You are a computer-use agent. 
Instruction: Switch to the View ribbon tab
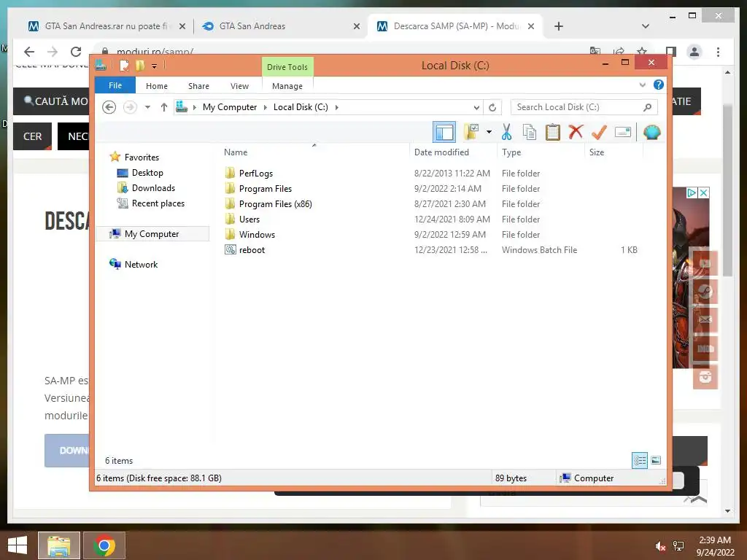(239, 86)
